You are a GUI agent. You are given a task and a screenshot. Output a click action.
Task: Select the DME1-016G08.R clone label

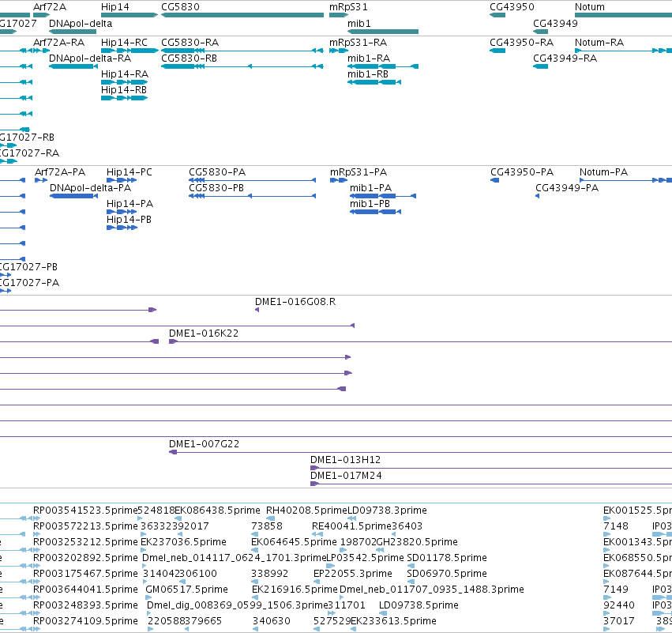tap(295, 302)
